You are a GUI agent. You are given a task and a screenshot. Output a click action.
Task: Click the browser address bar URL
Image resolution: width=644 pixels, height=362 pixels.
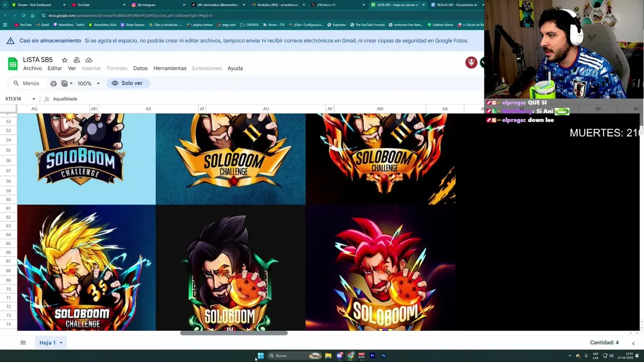(x=130, y=16)
